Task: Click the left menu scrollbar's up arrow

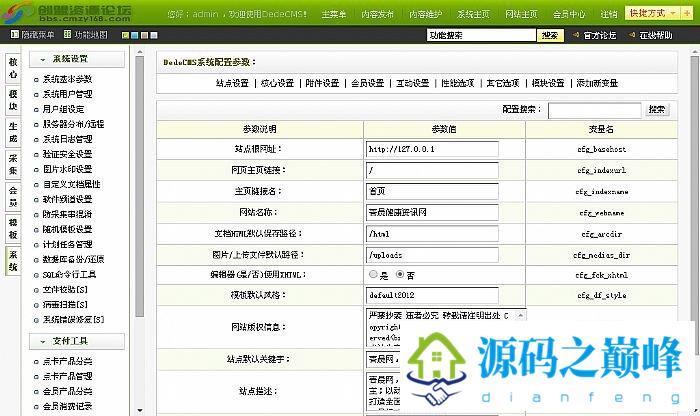Action: tap(140, 53)
